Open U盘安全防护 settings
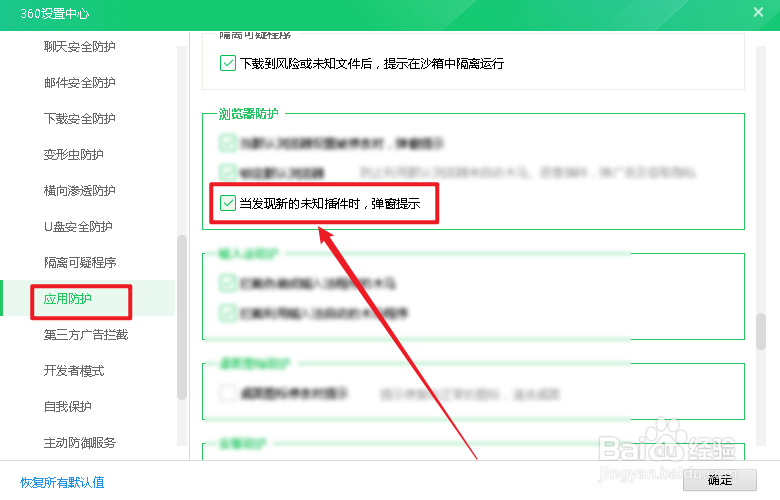Viewport: 780px width, 500px height. (78, 226)
